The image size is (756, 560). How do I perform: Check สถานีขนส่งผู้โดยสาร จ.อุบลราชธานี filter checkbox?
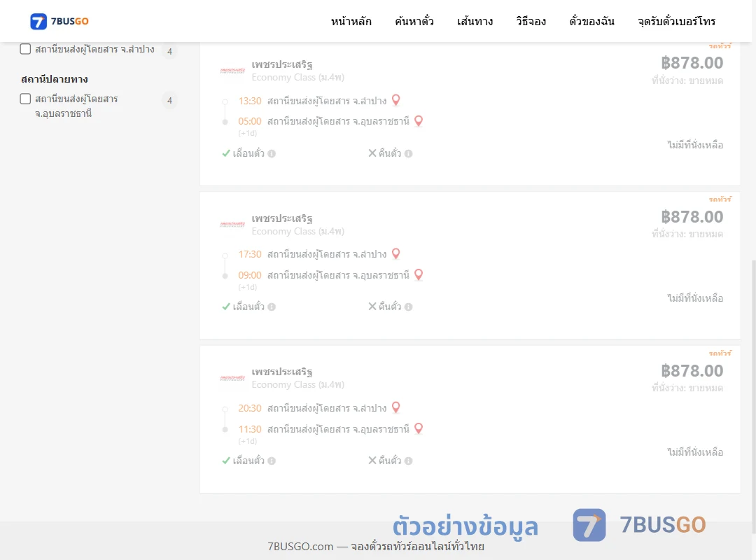click(26, 99)
